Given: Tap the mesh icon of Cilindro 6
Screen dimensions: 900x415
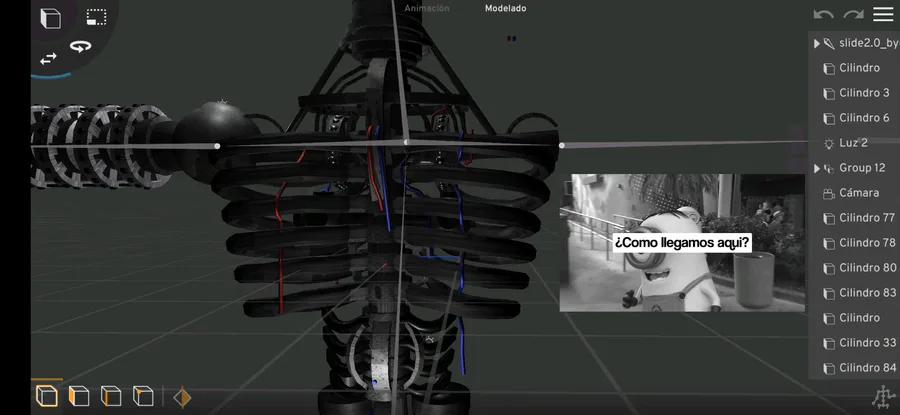Looking at the screenshot, I should [x=829, y=119].
